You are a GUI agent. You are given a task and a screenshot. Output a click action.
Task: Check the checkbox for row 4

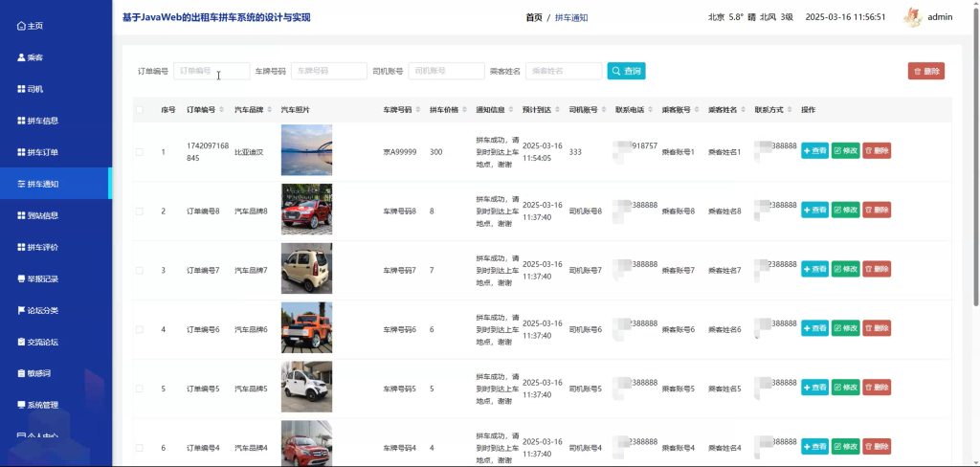140,329
